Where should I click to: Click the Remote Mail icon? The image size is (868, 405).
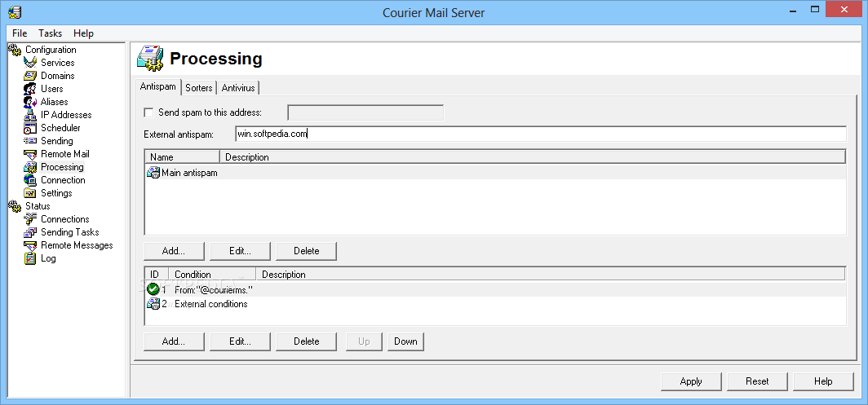(30, 154)
